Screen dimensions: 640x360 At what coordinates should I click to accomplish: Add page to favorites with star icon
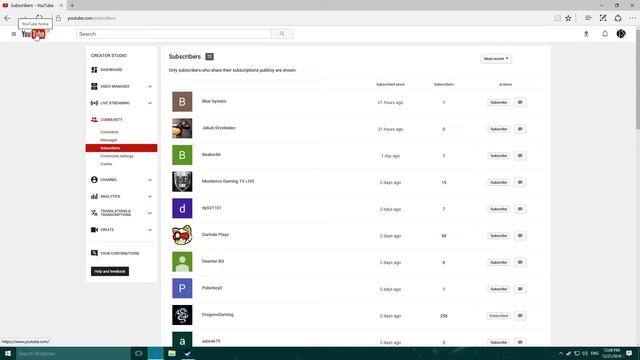pos(568,18)
